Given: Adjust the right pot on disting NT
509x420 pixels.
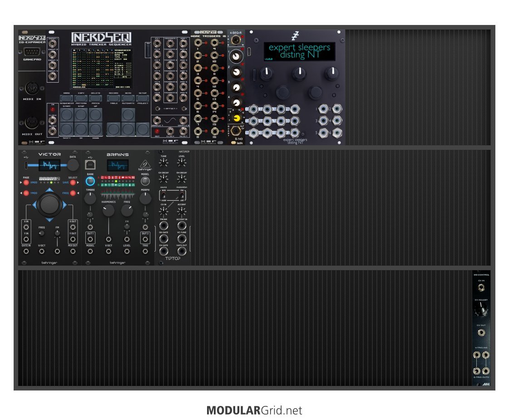Looking at the screenshot, I should pyautogui.click(x=332, y=74).
